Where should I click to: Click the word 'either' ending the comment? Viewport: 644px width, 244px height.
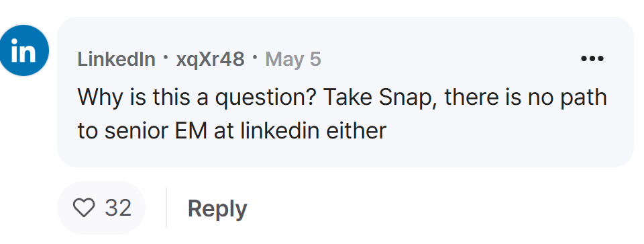pos(356,131)
